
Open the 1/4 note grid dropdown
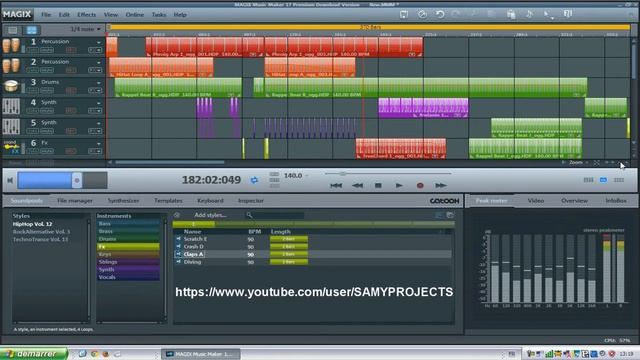tap(85, 29)
